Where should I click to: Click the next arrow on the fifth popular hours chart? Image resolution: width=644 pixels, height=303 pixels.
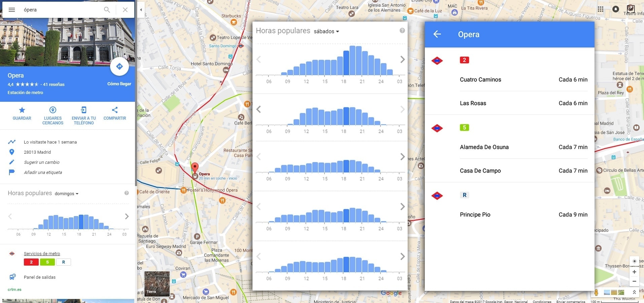pos(402,256)
